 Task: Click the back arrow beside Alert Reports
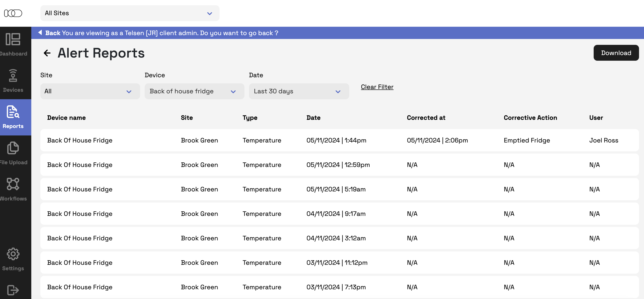47,53
